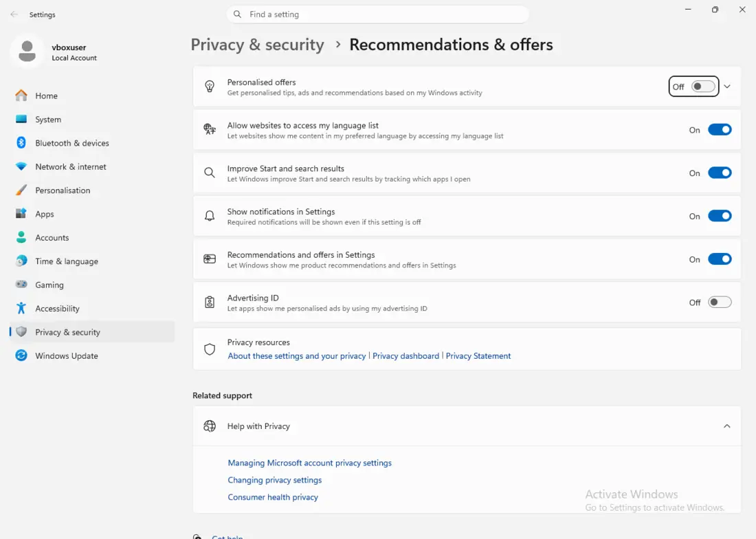This screenshot has height=539, width=756.
Task: Select Network & internet in the sidebar
Action: (x=92, y=166)
